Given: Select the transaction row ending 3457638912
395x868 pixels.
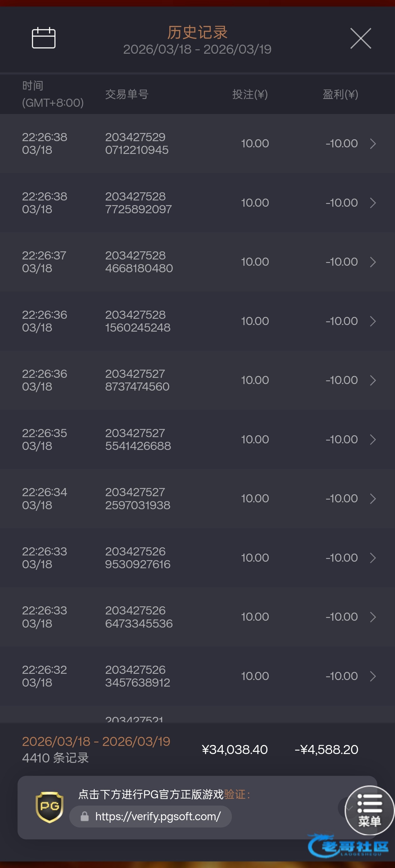Looking at the screenshot, I should [x=197, y=676].
